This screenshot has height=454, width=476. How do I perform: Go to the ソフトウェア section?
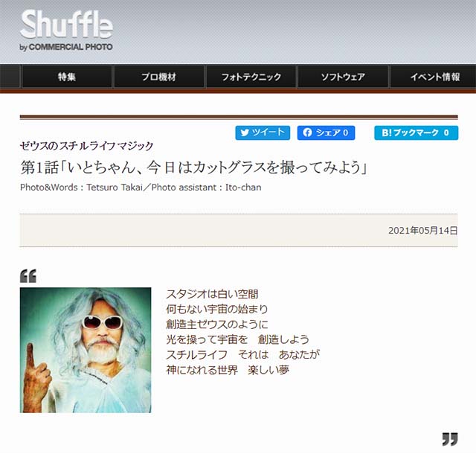click(x=343, y=77)
